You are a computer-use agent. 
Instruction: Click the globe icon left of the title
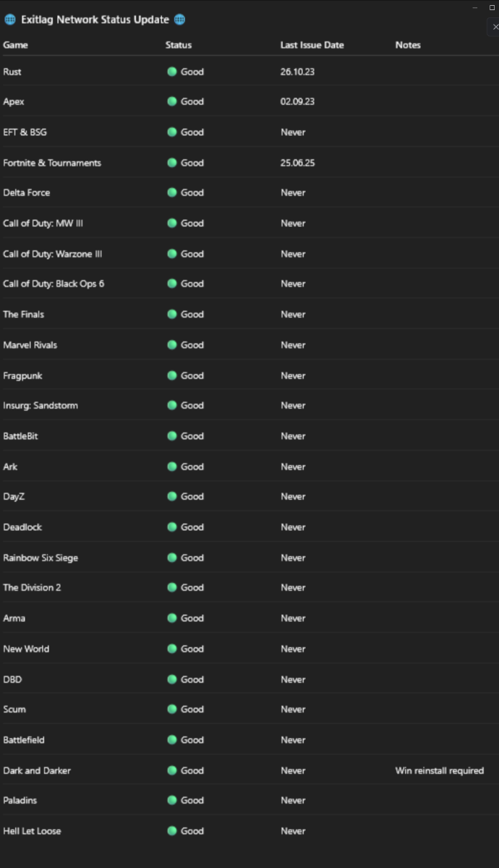coord(10,20)
